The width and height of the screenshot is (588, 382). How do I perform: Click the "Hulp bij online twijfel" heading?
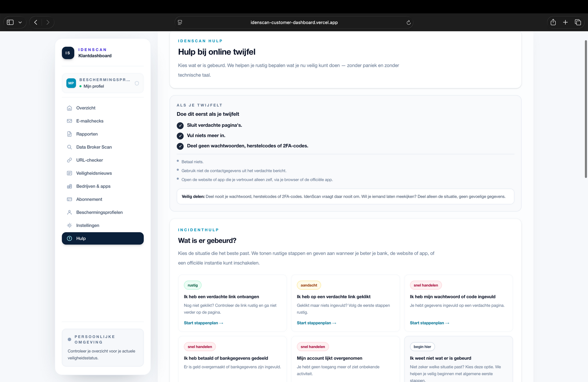pyautogui.click(x=217, y=52)
